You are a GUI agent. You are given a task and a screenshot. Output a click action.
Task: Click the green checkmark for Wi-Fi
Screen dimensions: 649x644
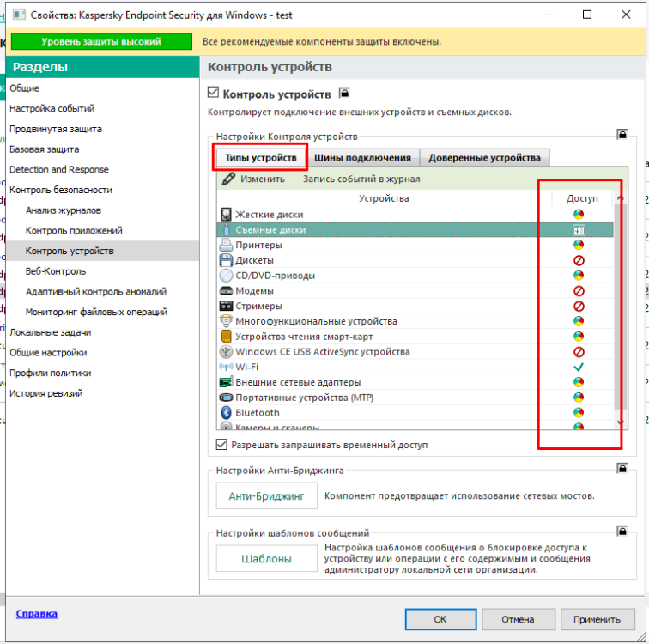[579, 368]
